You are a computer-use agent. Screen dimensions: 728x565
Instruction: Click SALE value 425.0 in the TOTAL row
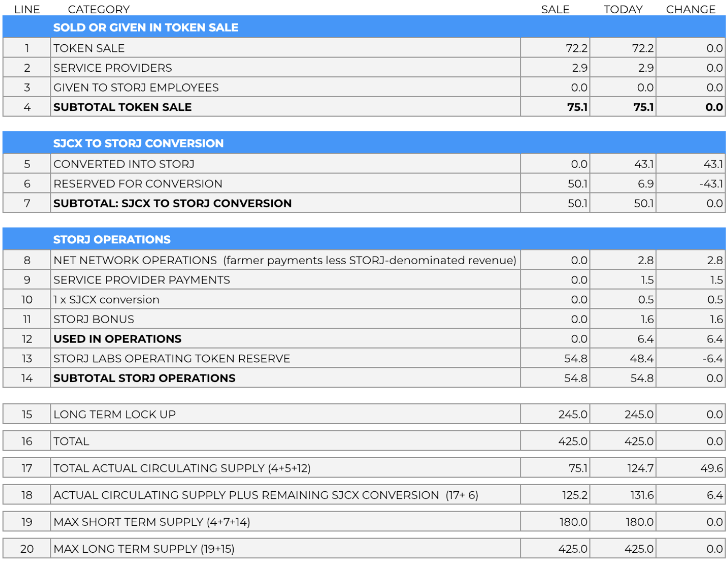pos(573,441)
